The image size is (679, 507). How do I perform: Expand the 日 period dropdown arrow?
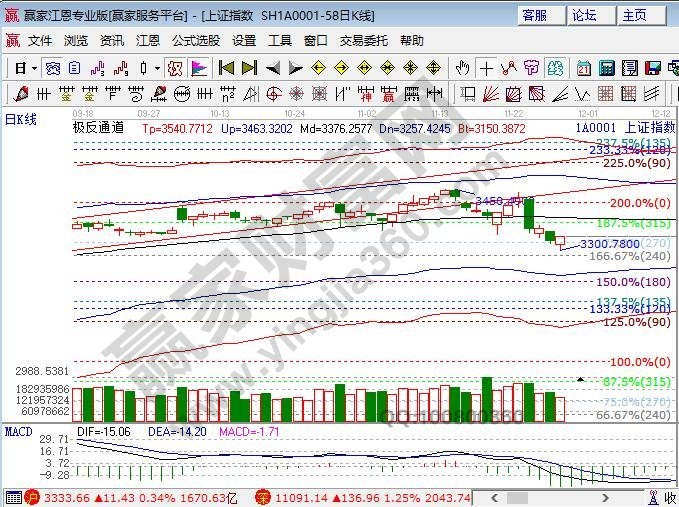(33, 68)
